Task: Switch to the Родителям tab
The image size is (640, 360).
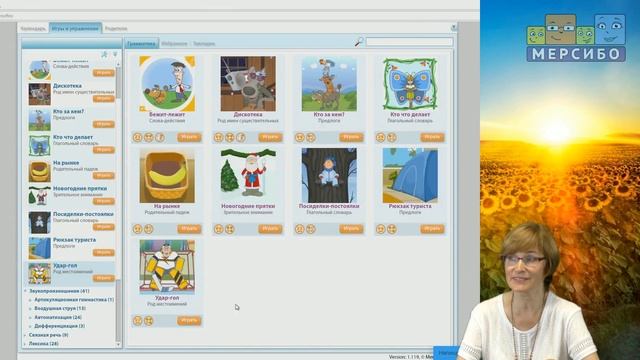Action: [x=116, y=29]
